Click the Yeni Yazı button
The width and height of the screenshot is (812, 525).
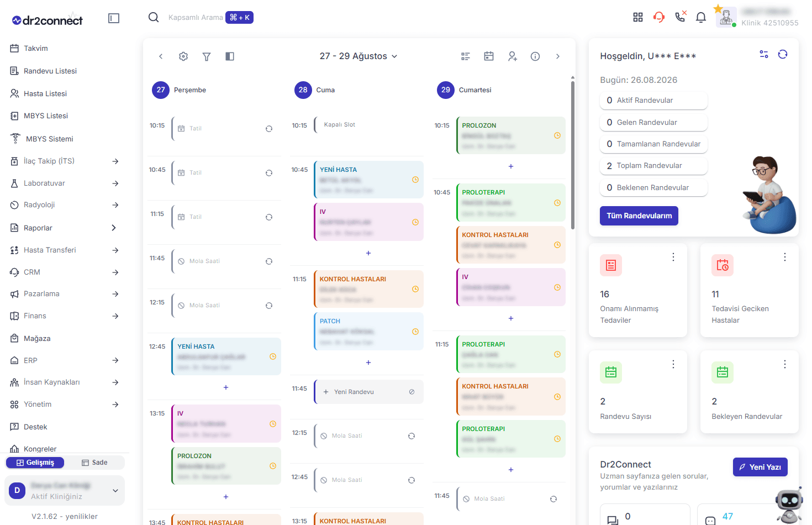(x=760, y=467)
